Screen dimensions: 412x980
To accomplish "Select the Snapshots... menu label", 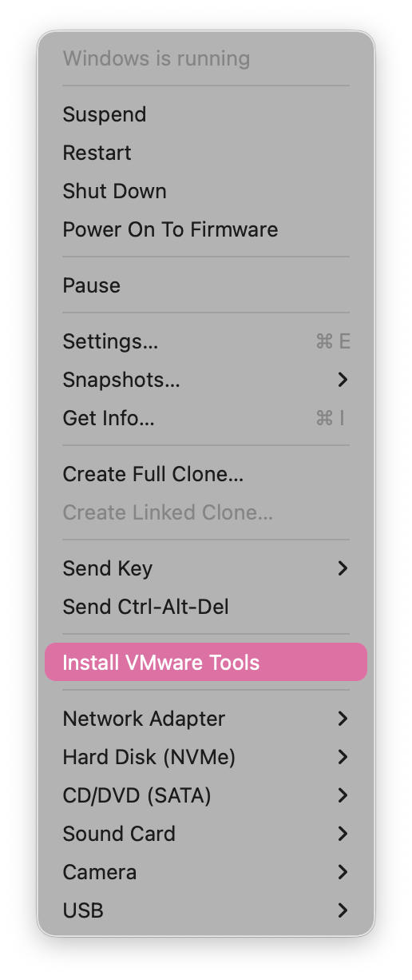I will [121, 380].
